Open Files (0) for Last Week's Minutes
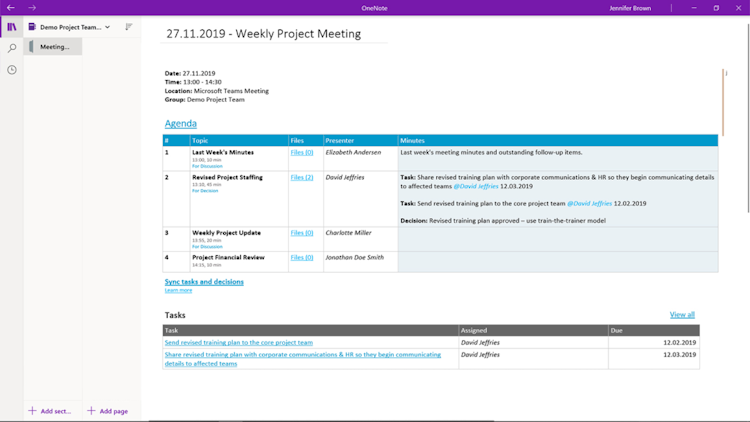Viewport: 750px width, 422px height. tap(302, 152)
